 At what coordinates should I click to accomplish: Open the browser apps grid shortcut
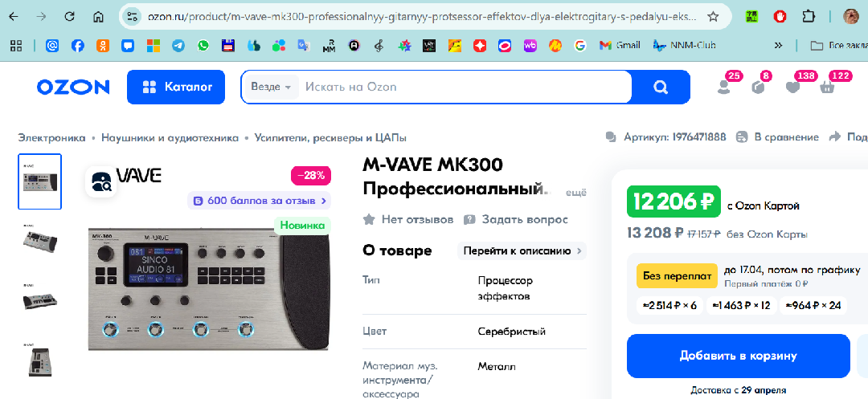[16, 46]
